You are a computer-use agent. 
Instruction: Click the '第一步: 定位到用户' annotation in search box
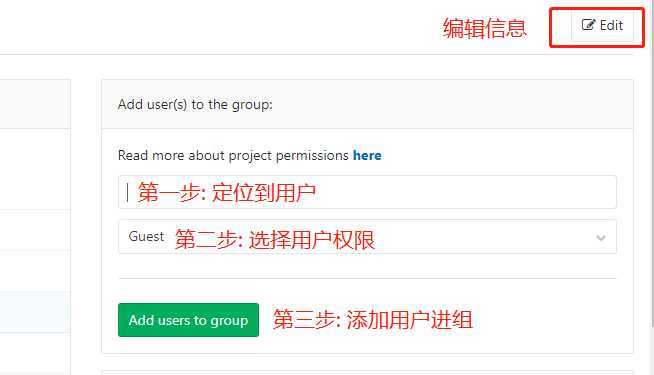[226, 192]
